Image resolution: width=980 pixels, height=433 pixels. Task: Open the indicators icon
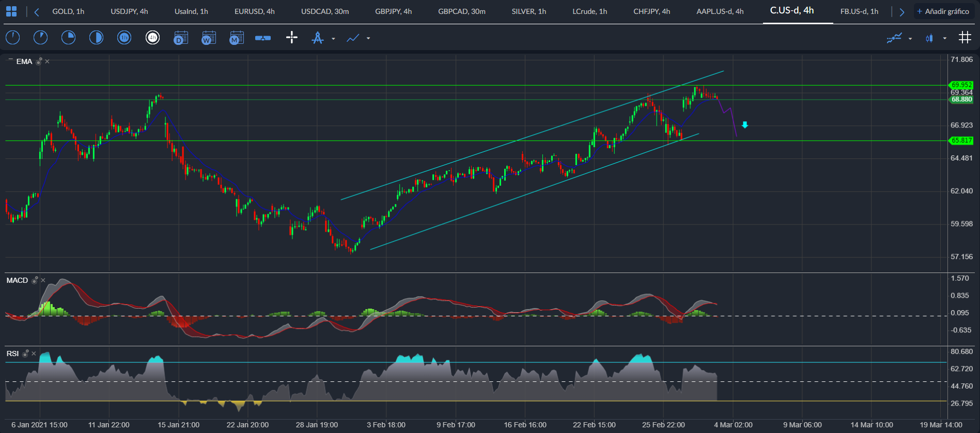pos(894,38)
